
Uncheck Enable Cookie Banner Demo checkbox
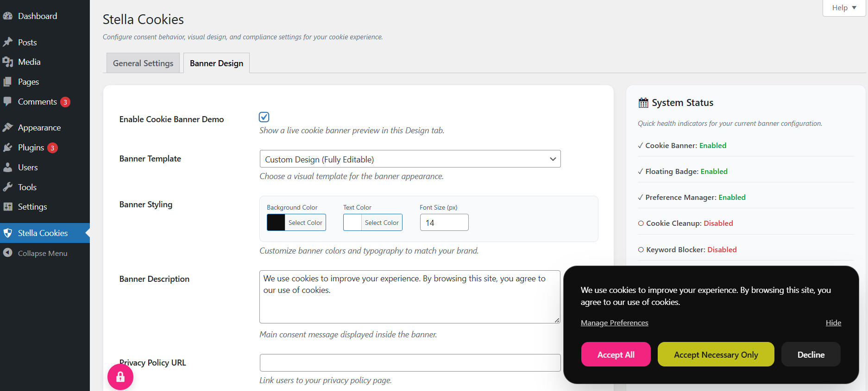[x=264, y=117]
